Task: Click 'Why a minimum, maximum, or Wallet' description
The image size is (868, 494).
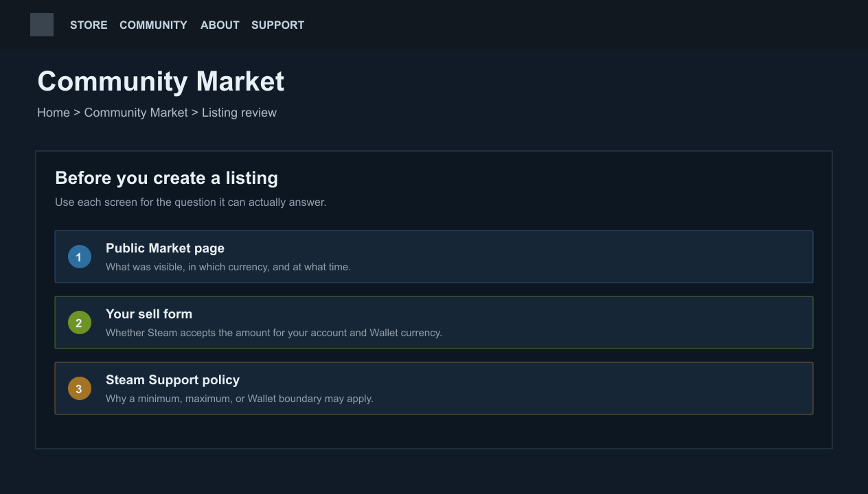Action: pyautogui.click(x=240, y=399)
